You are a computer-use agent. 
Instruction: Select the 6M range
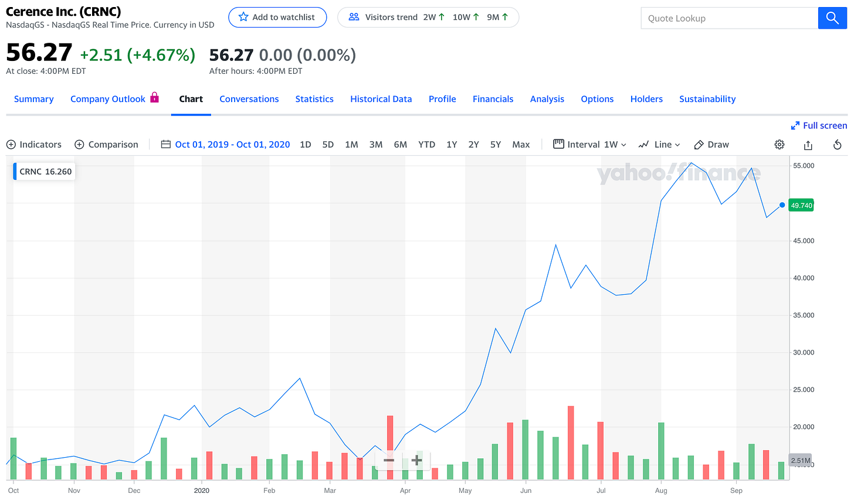coord(401,144)
